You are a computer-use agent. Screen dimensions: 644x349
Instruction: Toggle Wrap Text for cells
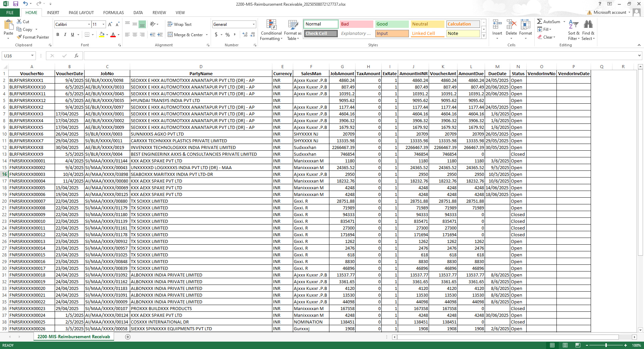pos(179,24)
